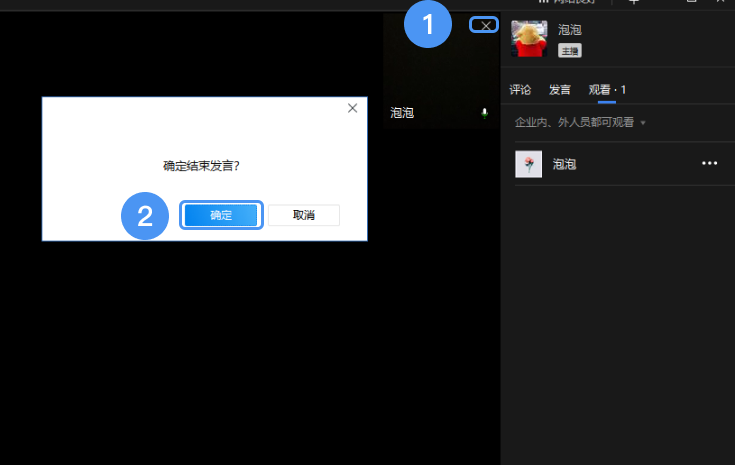
Task: Open the 企业内、外人员都可观看 dropdown
Action: [580, 122]
